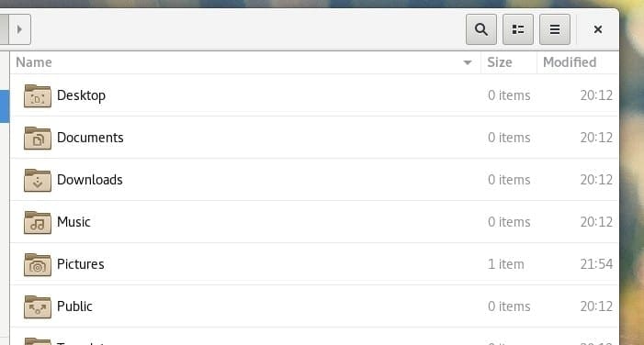
Task: Open the search button in toolbar
Action: [x=481, y=29]
